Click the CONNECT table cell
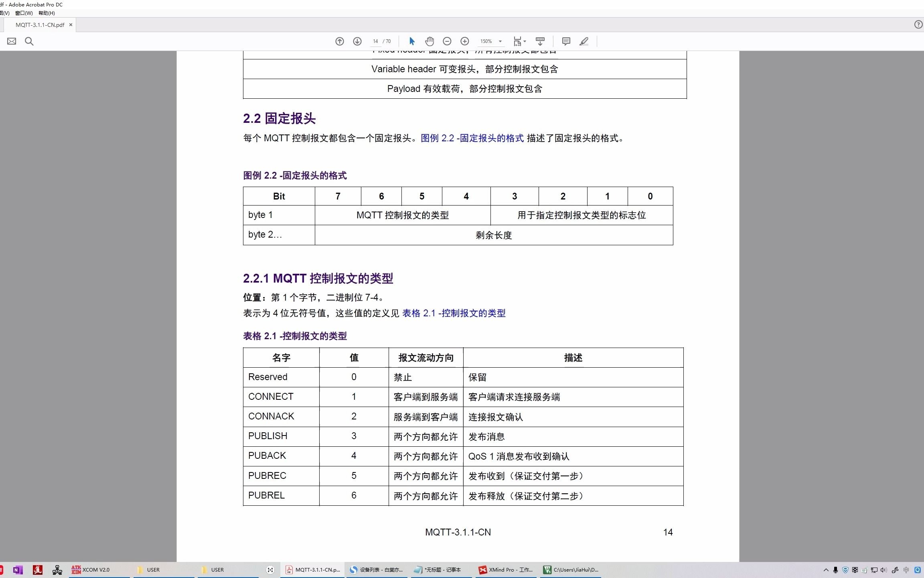924x578 pixels. (281, 397)
